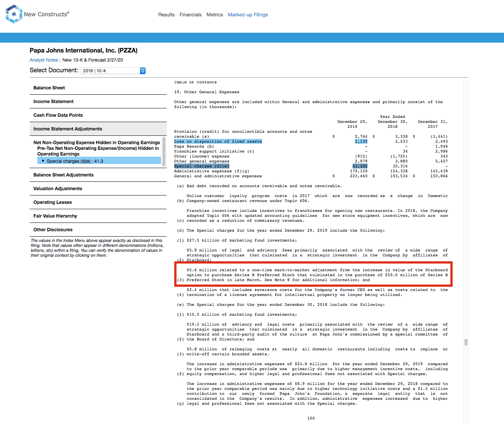The image size is (504, 426).
Task: Click Pre-Tax Net Non-Operating Expense/(Income) Hidden subheading
Action: 98,151
